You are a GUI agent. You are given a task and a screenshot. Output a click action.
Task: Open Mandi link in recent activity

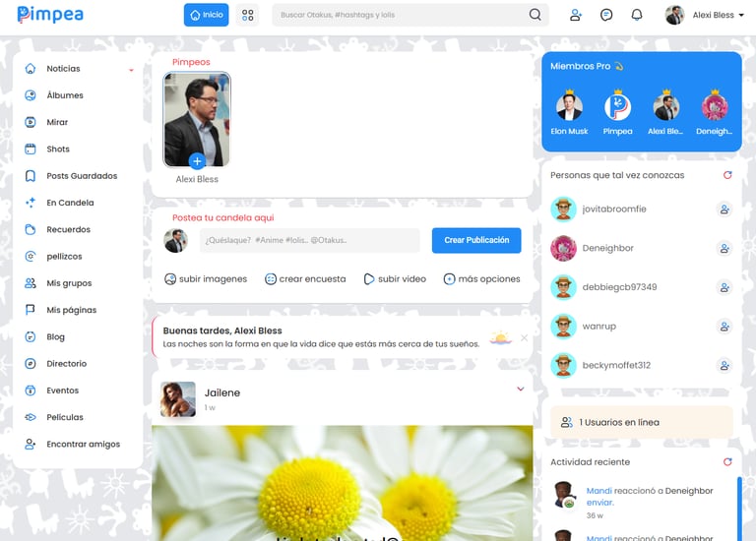pyautogui.click(x=598, y=491)
